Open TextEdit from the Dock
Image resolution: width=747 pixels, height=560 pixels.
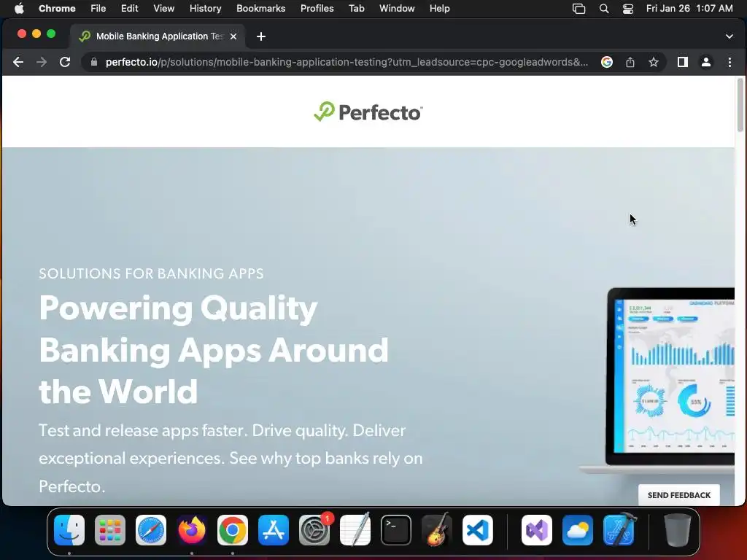(x=355, y=529)
